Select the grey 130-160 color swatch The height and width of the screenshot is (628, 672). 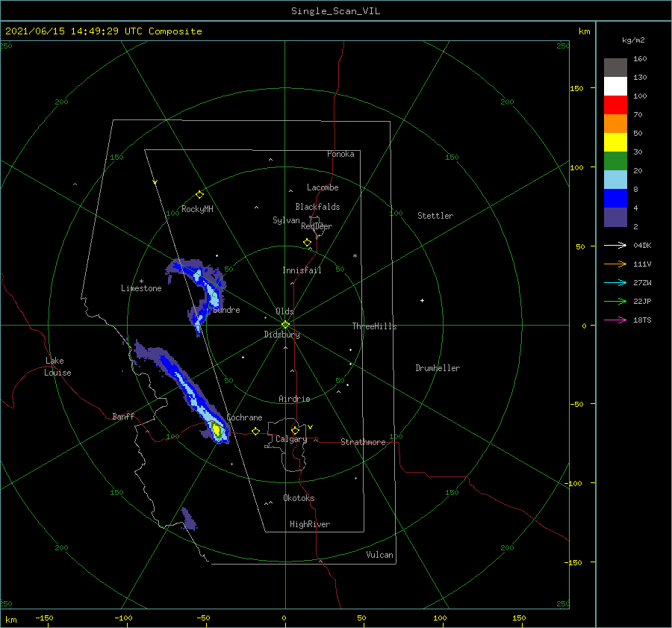615,68
